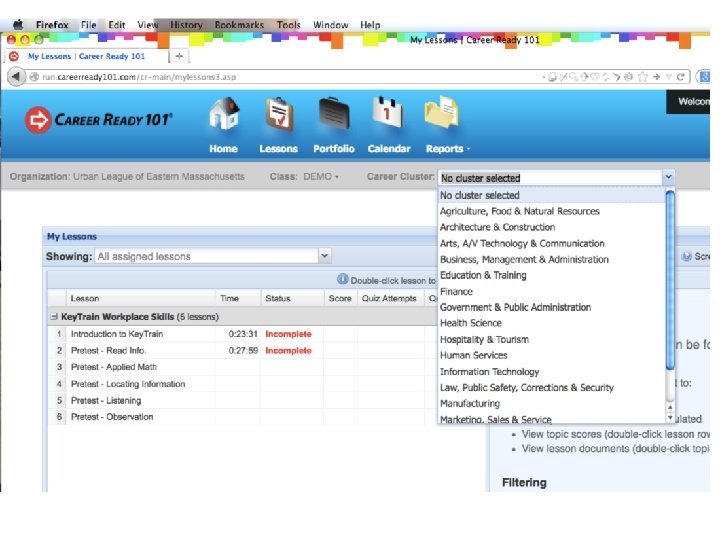Select Pretest - Observation lesson
Screen dimensions: 720x540
tap(242, 417)
